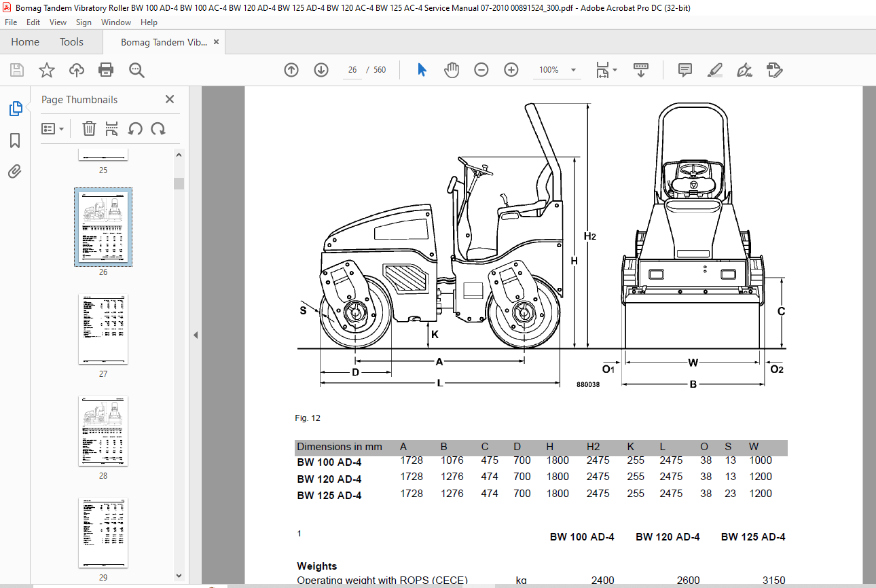Go to the previous page with the up arrow
The height and width of the screenshot is (588, 876).
click(x=291, y=70)
